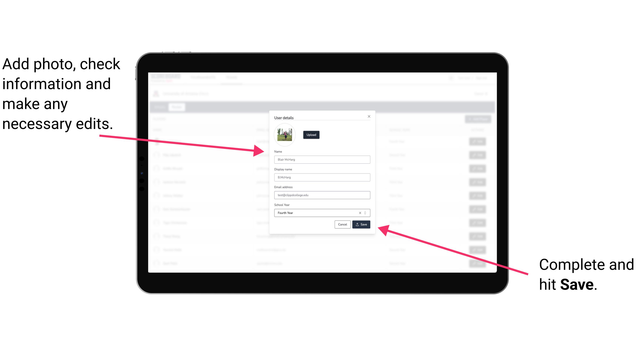Image resolution: width=644 pixels, height=346 pixels.
Task: Click the Name input field
Action: click(x=322, y=160)
